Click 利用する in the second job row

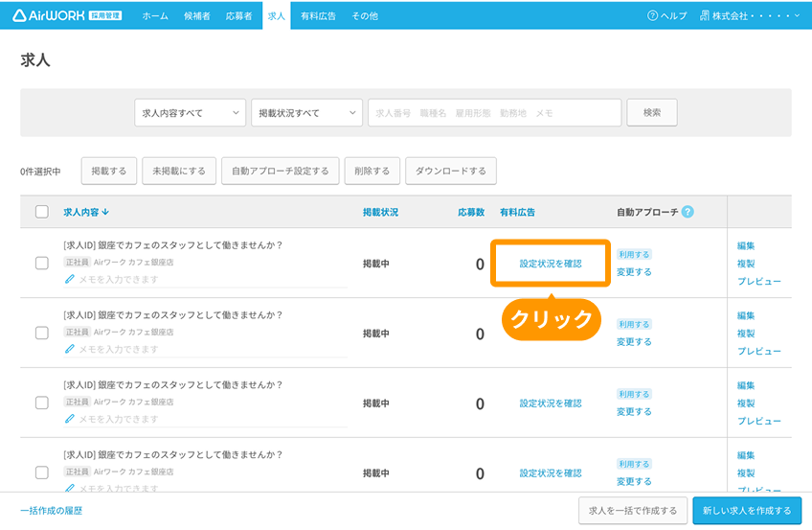(x=634, y=324)
